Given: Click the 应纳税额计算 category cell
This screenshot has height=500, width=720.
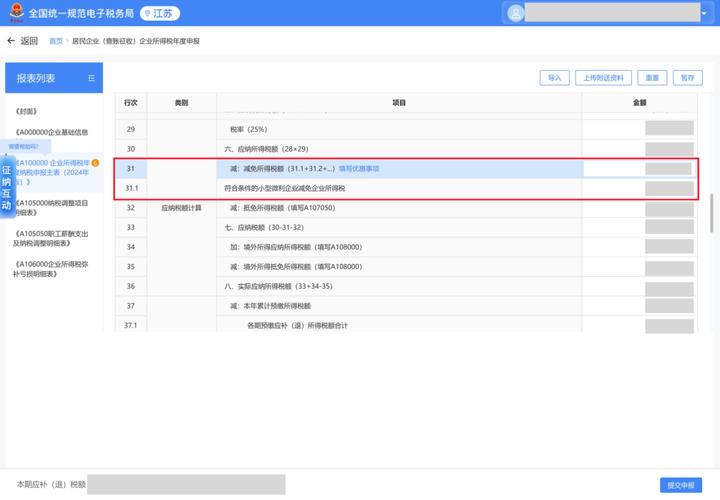Looking at the screenshot, I should click(181, 208).
